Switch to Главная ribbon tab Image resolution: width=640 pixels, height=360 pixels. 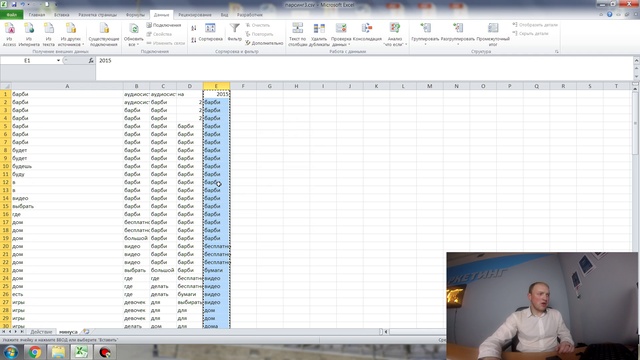point(37,15)
